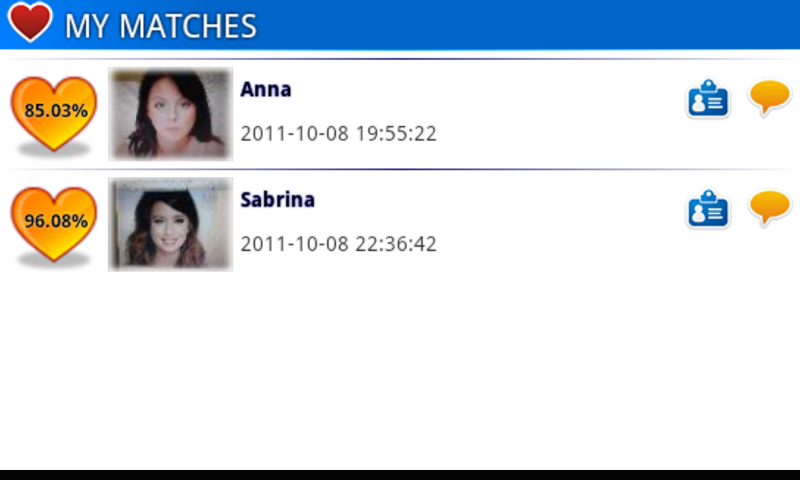
Task: Click the divider line between Anna and Sabrina
Action: click(400, 169)
